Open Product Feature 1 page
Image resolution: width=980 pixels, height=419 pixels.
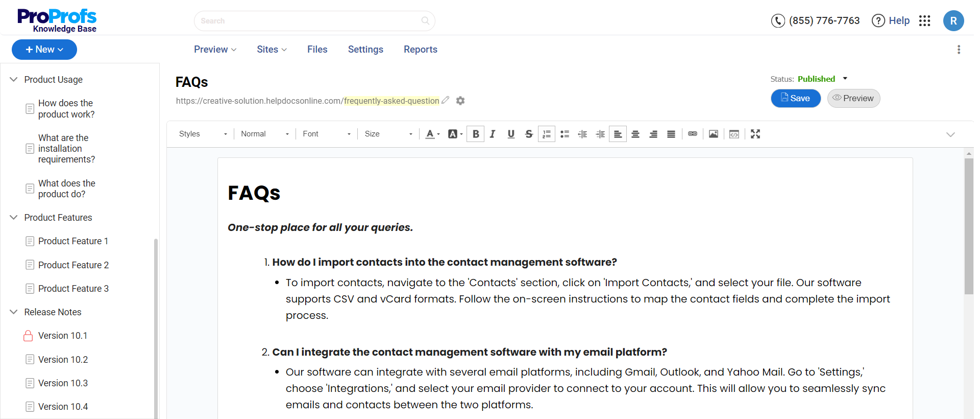click(73, 241)
